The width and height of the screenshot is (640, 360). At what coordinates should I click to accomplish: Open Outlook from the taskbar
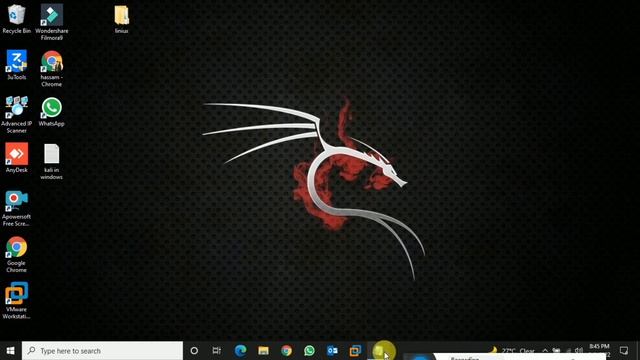[x=332, y=351]
